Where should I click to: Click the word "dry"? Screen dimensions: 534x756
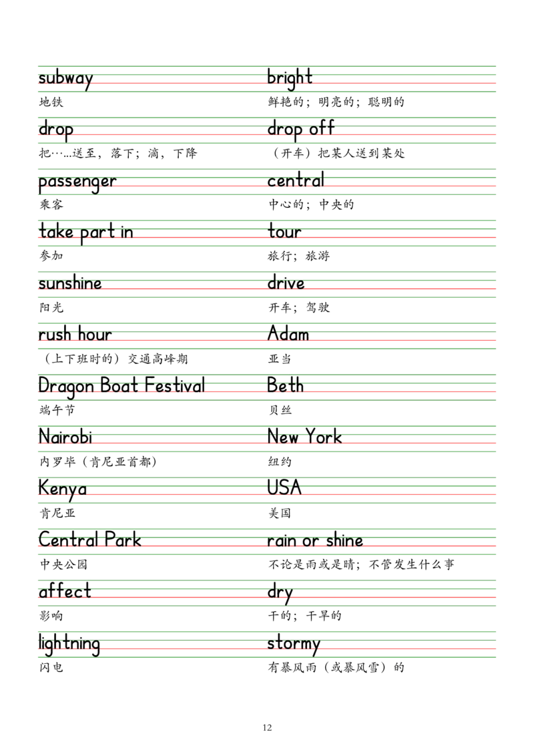(x=280, y=593)
